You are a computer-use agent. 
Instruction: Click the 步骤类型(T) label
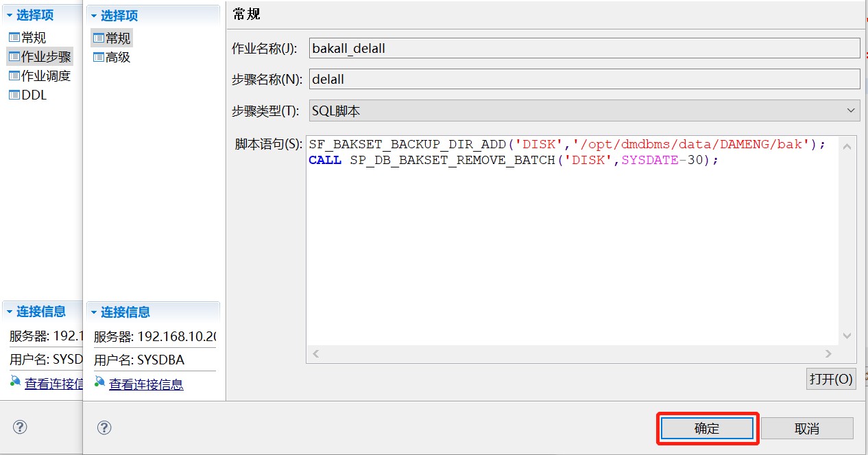(x=265, y=110)
